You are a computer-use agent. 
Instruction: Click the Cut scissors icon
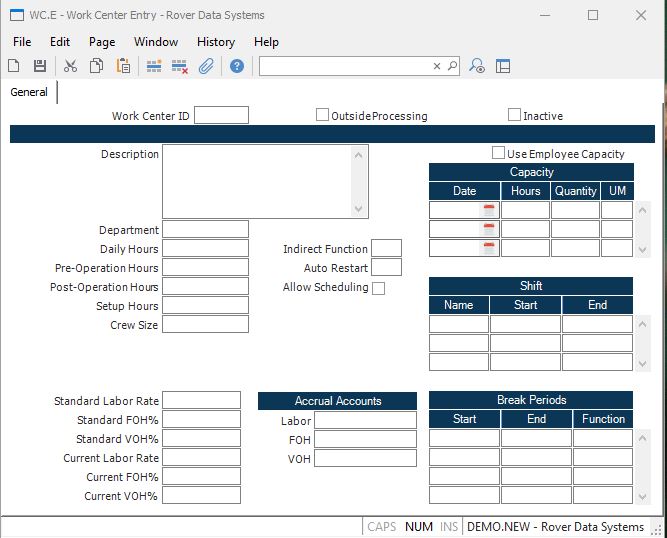tap(70, 66)
